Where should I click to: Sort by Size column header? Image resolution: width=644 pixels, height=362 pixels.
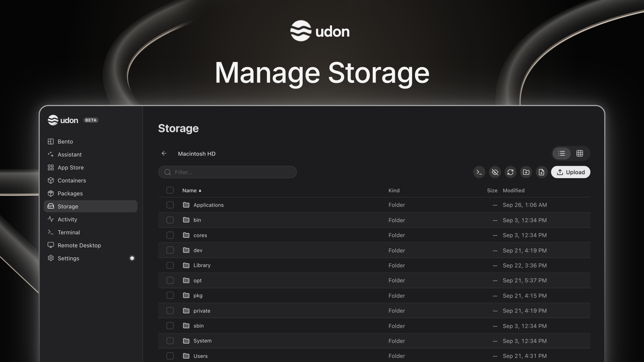[492, 190]
